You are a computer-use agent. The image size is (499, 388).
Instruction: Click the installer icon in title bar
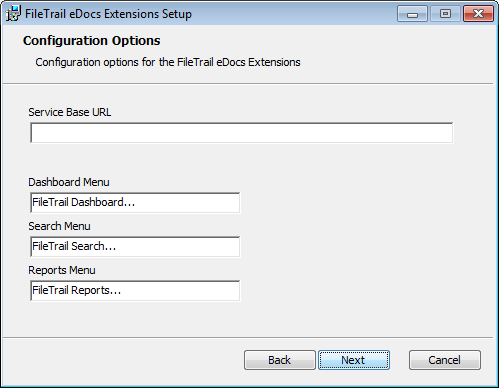[x=13, y=14]
